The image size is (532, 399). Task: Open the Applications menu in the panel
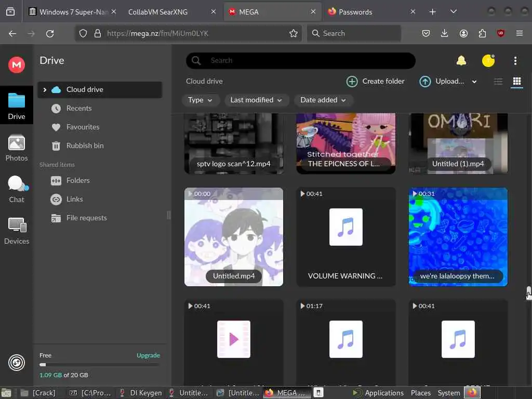378,393
